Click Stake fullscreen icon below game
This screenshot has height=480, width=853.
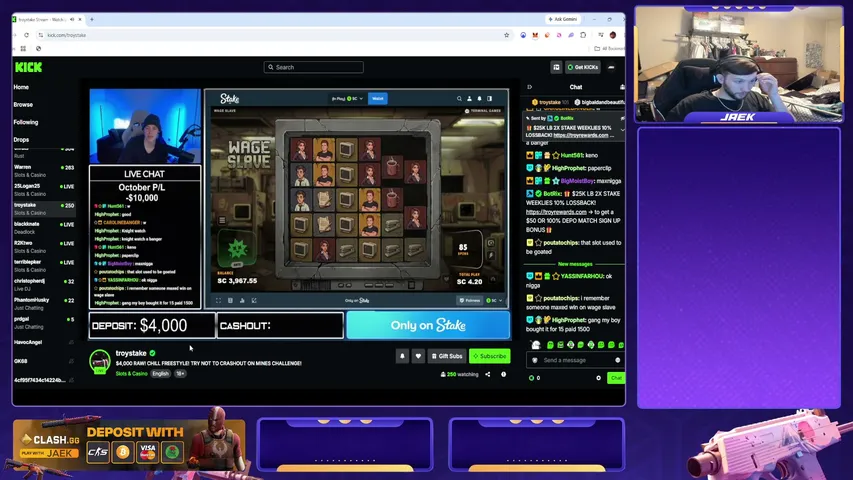[x=218, y=300]
